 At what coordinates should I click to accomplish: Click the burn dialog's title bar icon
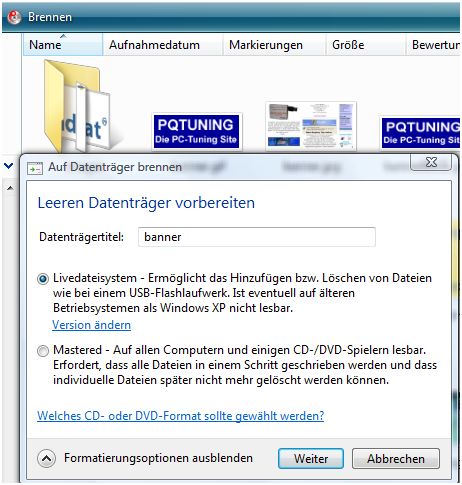click(35, 168)
